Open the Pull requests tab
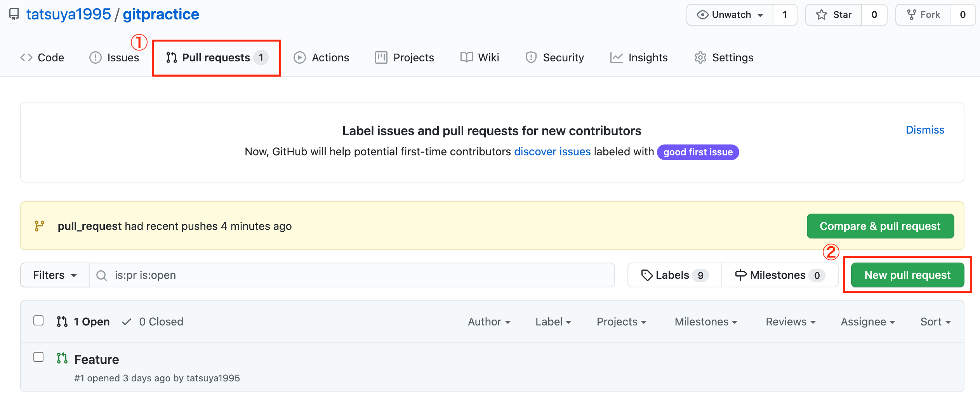 (x=216, y=57)
